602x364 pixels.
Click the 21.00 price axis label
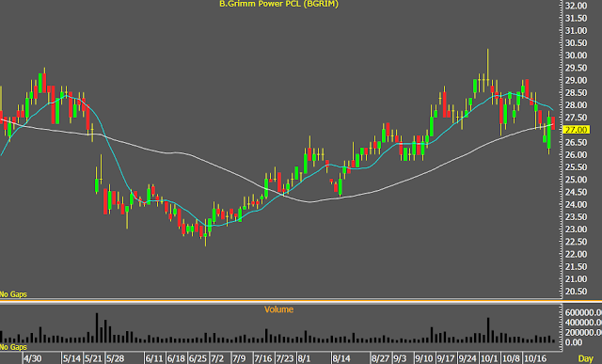[577, 278]
